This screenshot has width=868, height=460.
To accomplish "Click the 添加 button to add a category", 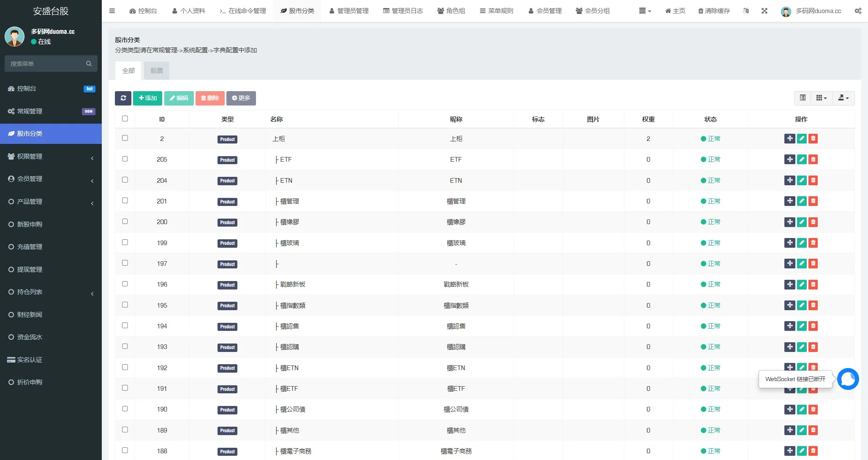I will click(147, 98).
